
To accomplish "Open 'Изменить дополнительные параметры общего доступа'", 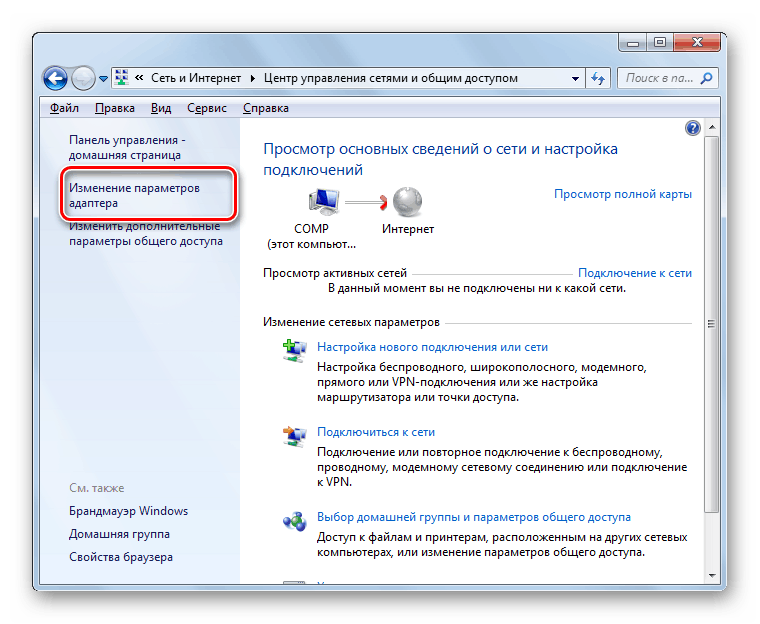I will (146, 234).
